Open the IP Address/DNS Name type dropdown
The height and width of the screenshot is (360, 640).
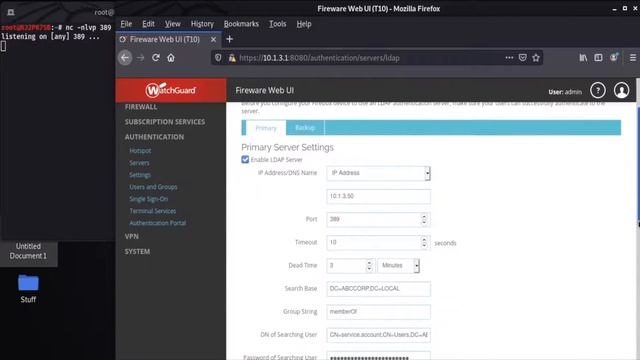pyautogui.click(x=378, y=173)
